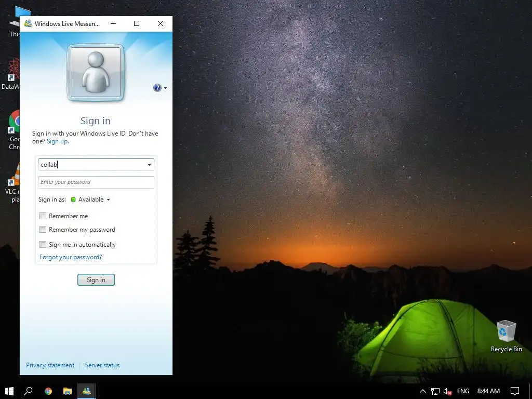
Task: Click the Sign in button
Action: (x=96, y=280)
